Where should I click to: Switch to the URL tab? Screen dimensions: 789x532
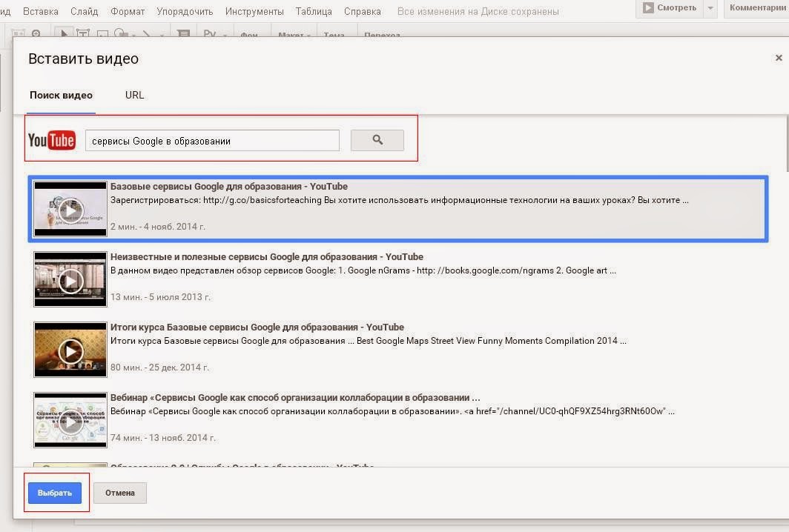point(134,95)
